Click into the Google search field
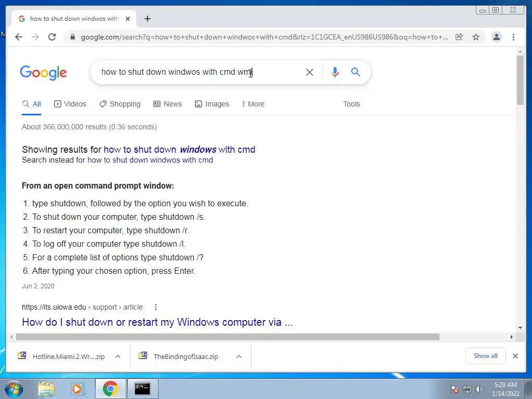 click(x=200, y=72)
